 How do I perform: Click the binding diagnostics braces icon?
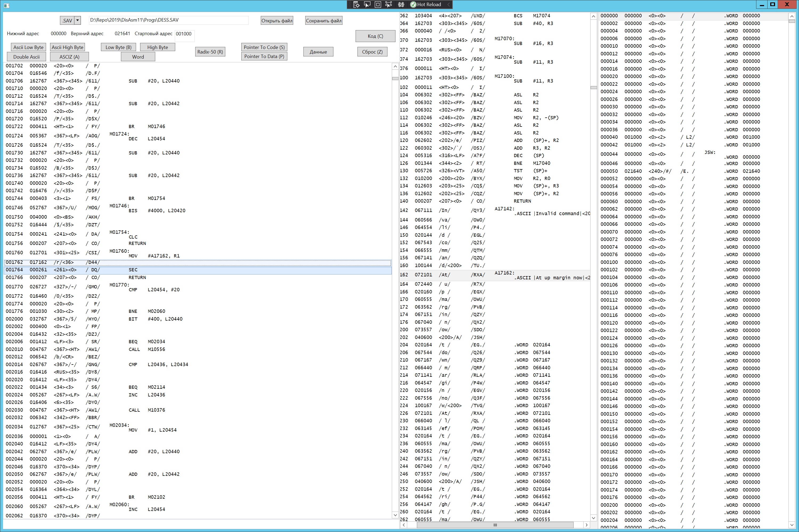coord(401,5)
